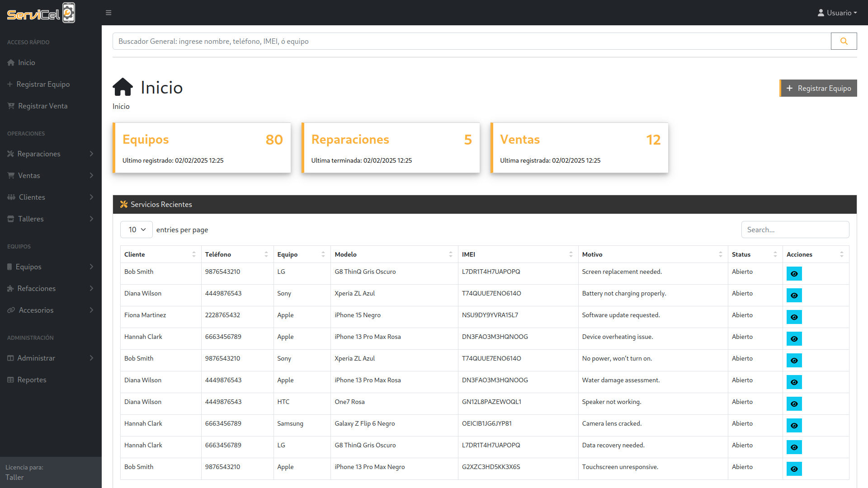This screenshot has width=868, height=488.
Task: Click the Licencia para Taller footer
Action: [x=51, y=472]
